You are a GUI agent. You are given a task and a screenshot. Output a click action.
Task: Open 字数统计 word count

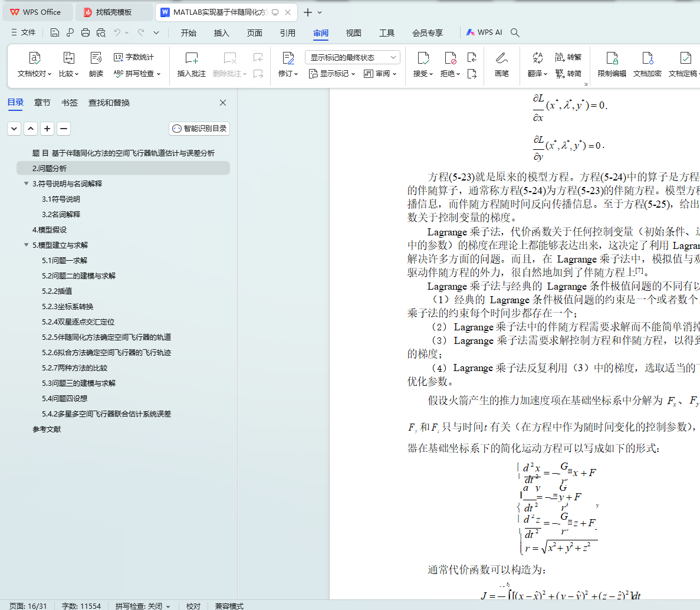click(133, 57)
